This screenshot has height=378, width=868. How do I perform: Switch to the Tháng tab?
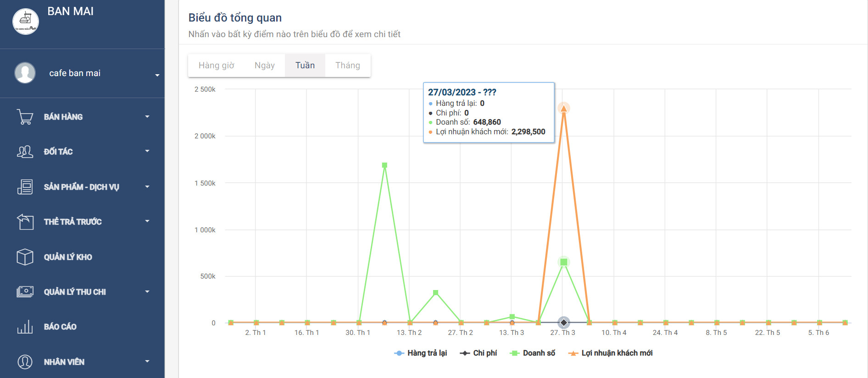coord(347,66)
